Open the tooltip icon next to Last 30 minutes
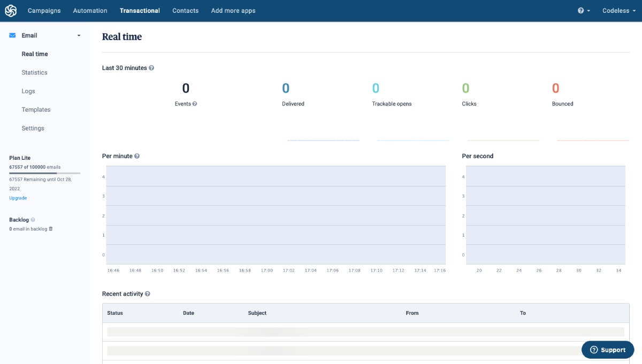This screenshot has height=364, width=642. click(x=151, y=68)
